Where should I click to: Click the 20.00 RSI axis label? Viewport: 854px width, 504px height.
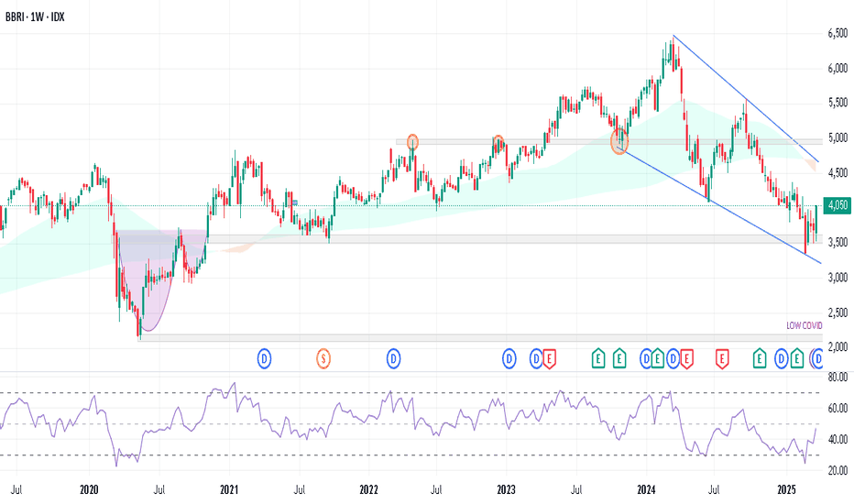coord(838,470)
